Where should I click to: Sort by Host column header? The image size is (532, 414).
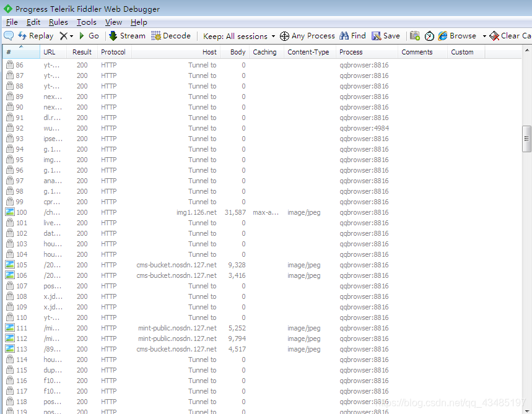[x=176, y=52]
